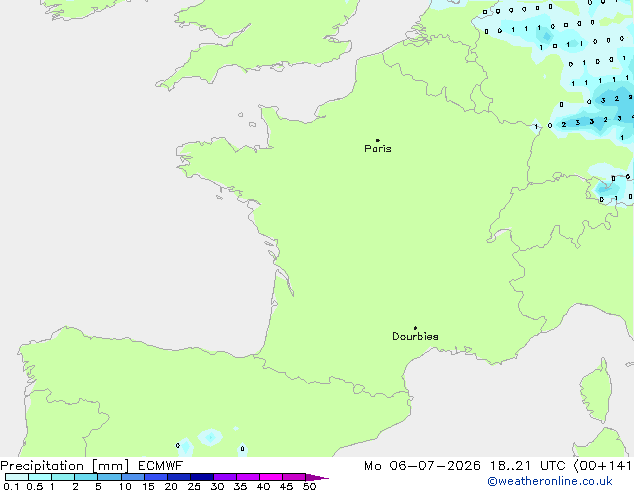Image resolution: width=634 pixels, height=490 pixels.
Task: Pick the 15–20 mm legend swatch
Action: 156,477
